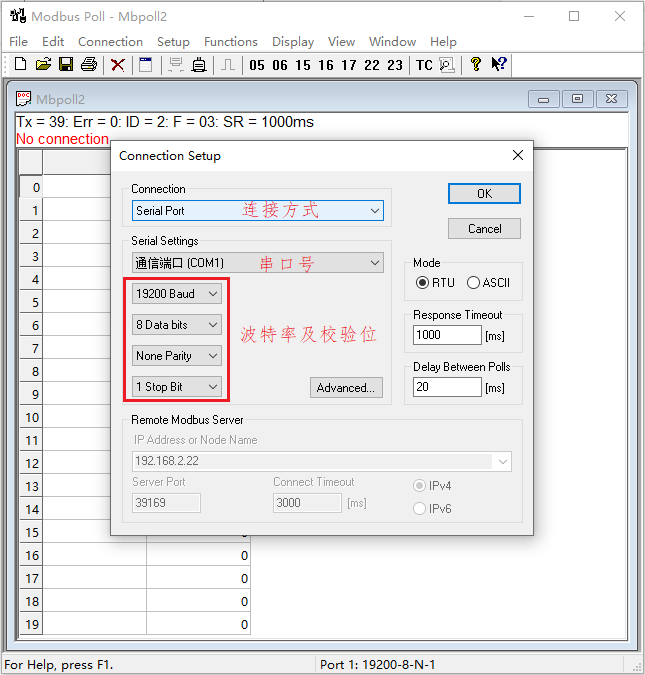Click the Advanced... button

click(346, 388)
